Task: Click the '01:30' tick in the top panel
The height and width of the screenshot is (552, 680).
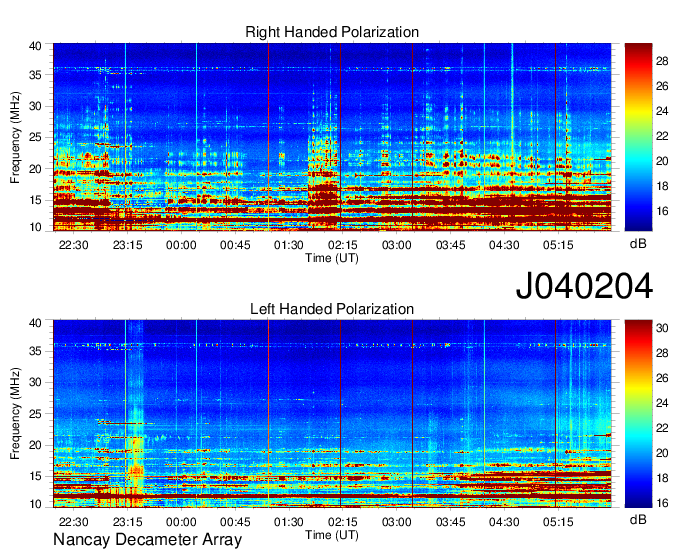Action: [x=289, y=245]
